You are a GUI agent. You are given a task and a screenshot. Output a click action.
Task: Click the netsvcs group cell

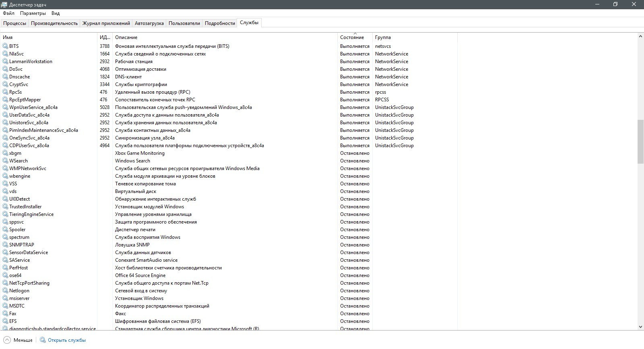(383, 46)
